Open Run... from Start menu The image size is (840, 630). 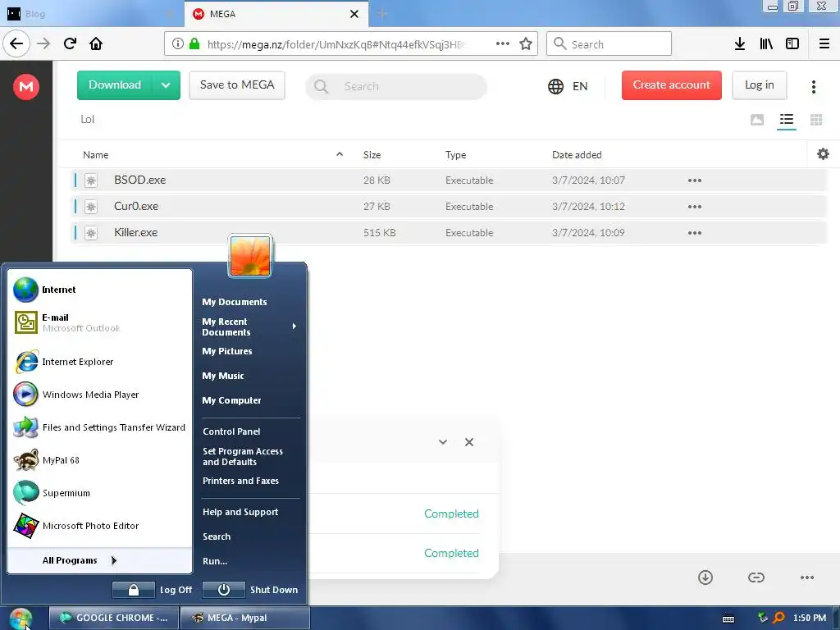coord(215,561)
